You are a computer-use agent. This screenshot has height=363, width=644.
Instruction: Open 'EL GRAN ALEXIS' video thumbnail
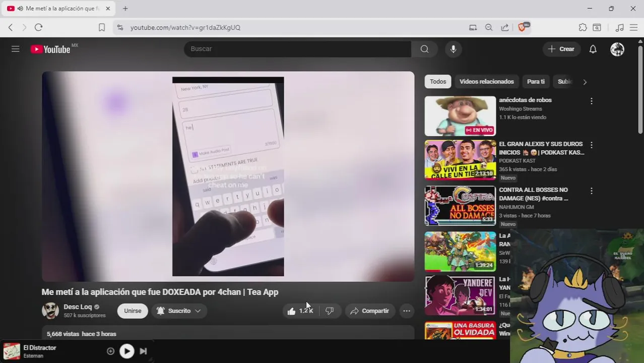pos(460,160)
